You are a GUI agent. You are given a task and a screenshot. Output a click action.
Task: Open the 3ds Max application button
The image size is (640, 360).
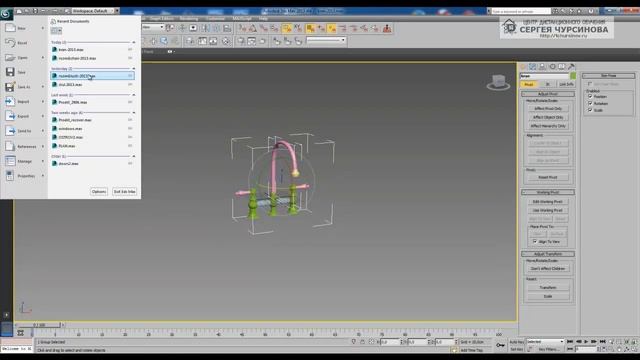click(6, 13)
